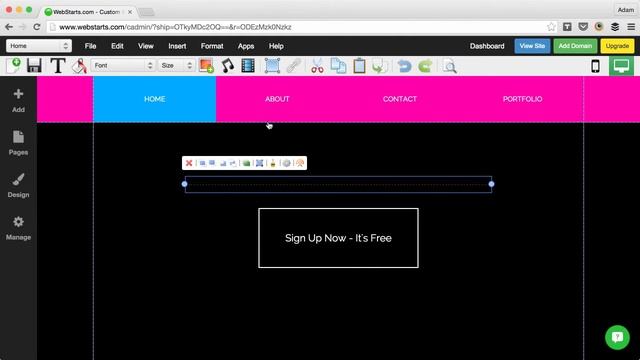The width and height of the screenshot is (640, 360).
Task: Click the music note audio icon
Action: [227, 66]
